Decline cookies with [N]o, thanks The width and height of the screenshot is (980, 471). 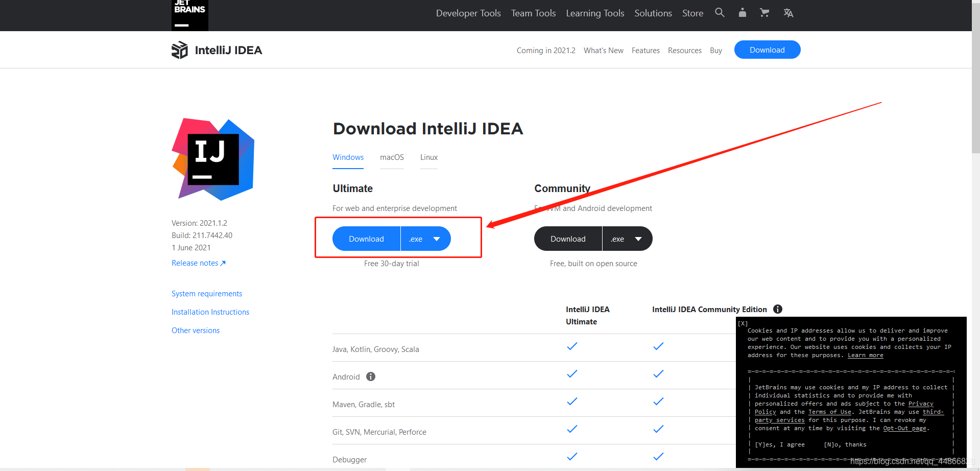[845, 445]
